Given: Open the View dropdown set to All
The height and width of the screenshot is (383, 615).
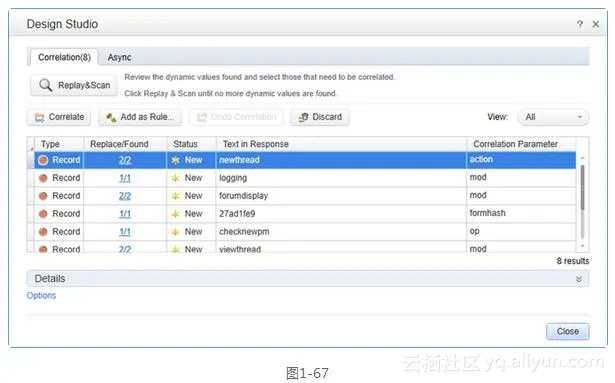Looking at the screenshot, I should 553,117.
